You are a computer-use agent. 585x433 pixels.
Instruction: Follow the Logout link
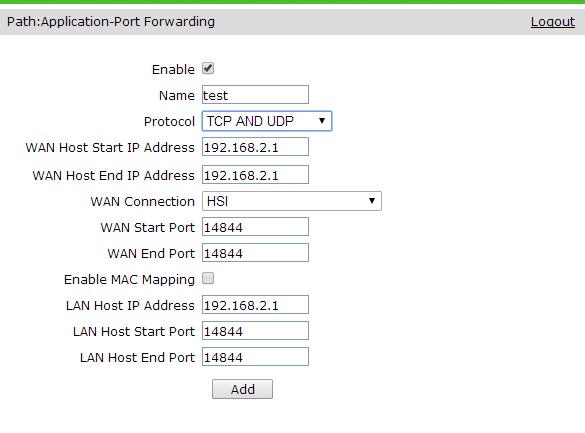tap(553, 22)
